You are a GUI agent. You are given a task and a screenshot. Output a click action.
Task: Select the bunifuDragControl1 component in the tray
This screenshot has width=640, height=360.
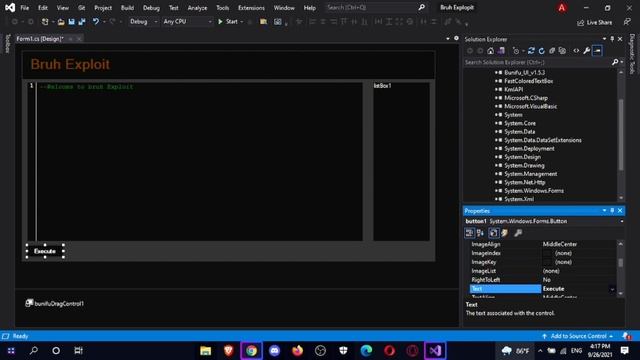click(55, 303)
